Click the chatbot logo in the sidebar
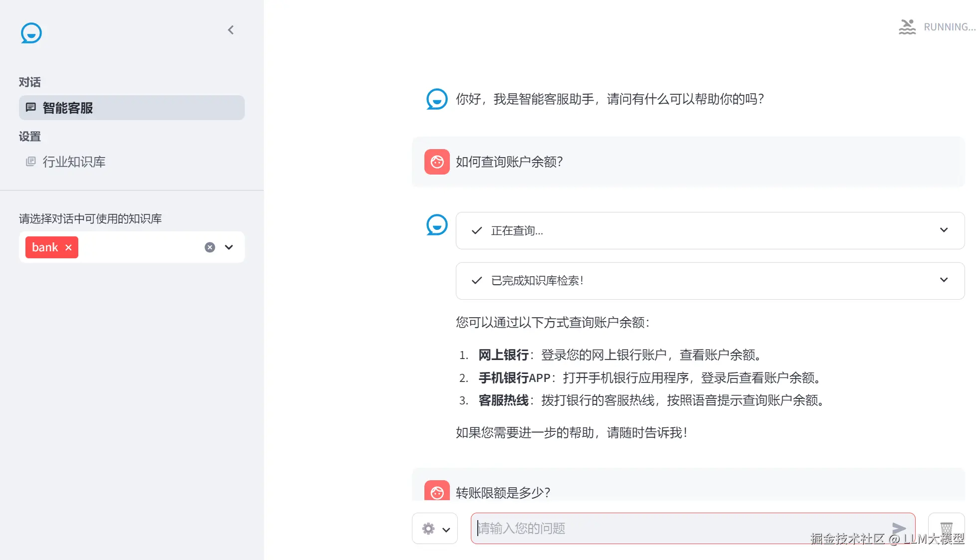The width and height of the screenshot is (979, 560). click(31, 33)
